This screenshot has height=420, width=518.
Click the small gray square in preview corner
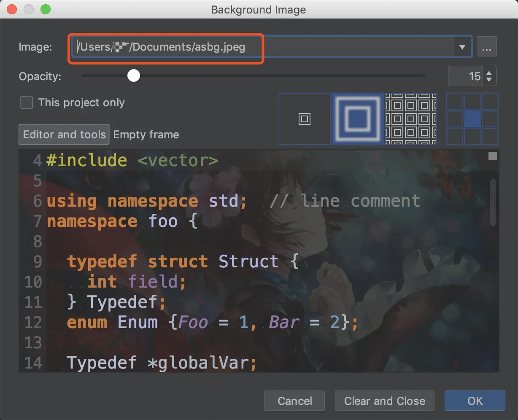[492, 156]
